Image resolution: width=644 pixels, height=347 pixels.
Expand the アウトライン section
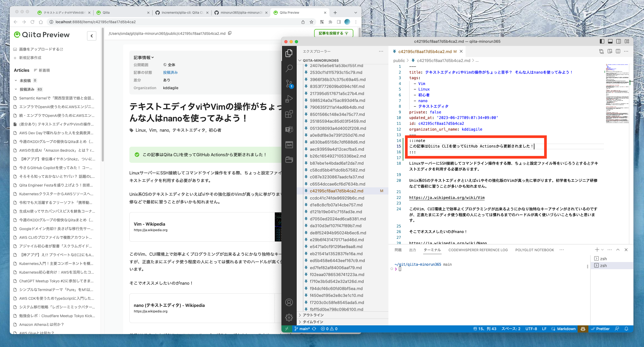(x=313, y=315)
